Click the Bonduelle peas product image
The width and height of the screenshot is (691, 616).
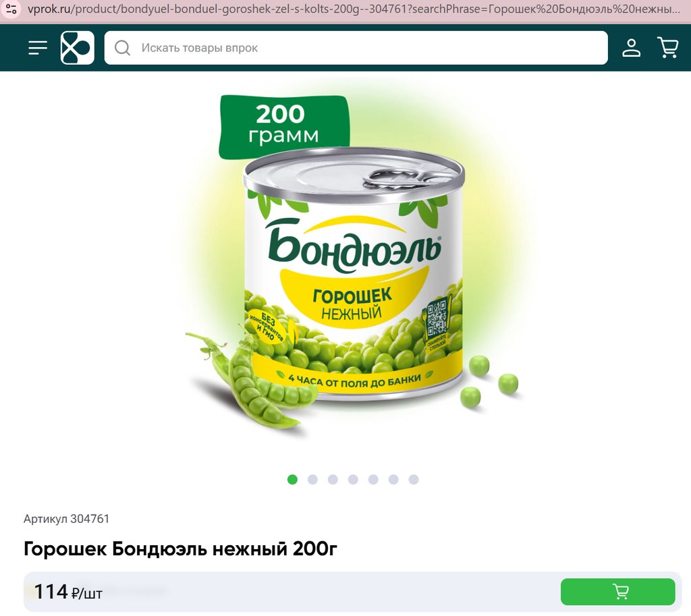(x=352, y=264)
